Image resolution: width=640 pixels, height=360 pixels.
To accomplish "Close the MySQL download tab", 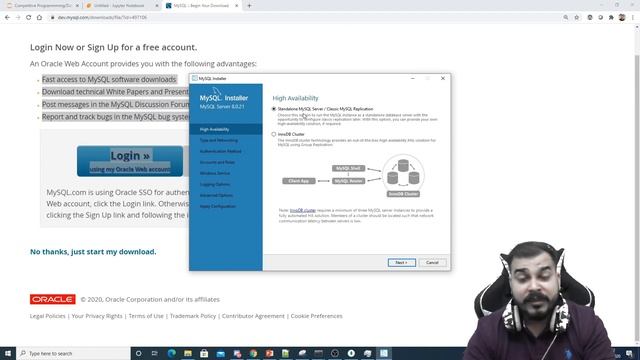I will [x=237, y=6].
